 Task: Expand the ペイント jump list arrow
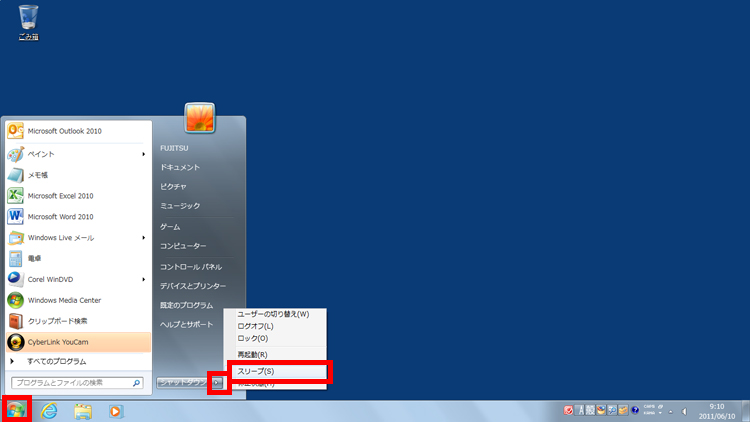(x=143, y=154)
